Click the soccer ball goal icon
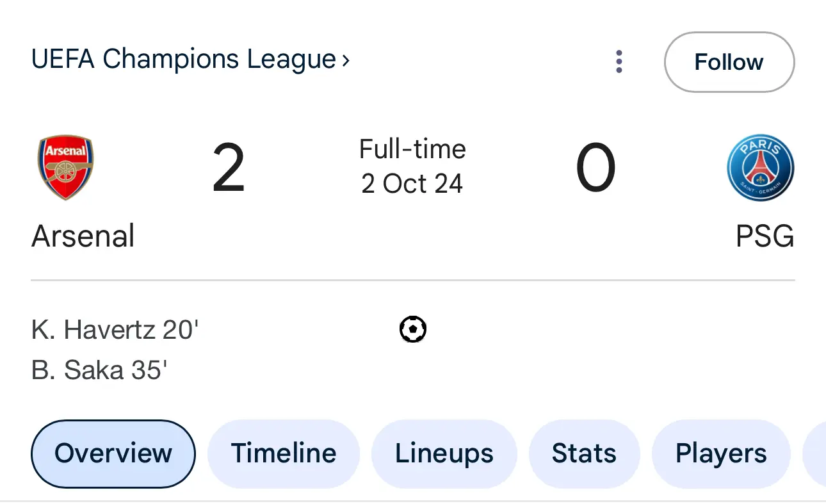Screen dimensions: 826x504 [x=413, y=329]
